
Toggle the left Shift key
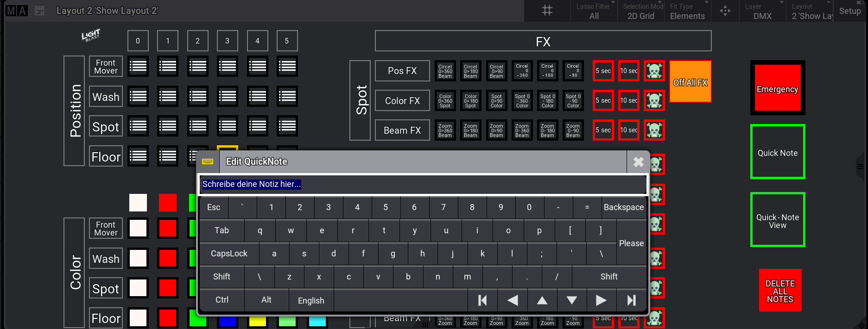(222, 277)
